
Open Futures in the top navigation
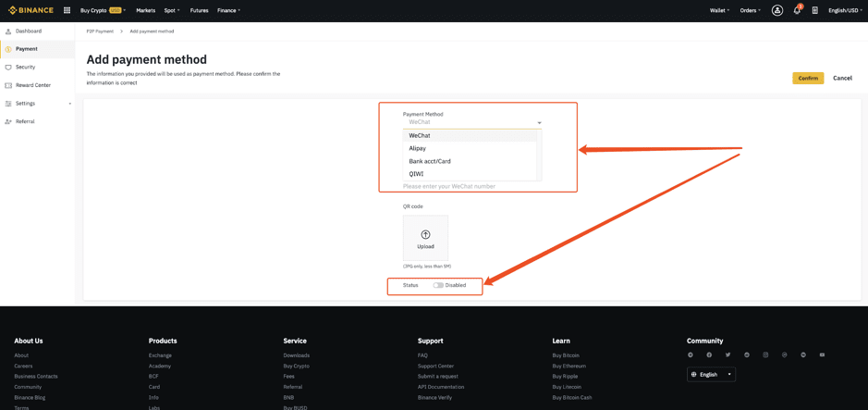(199, 10)
